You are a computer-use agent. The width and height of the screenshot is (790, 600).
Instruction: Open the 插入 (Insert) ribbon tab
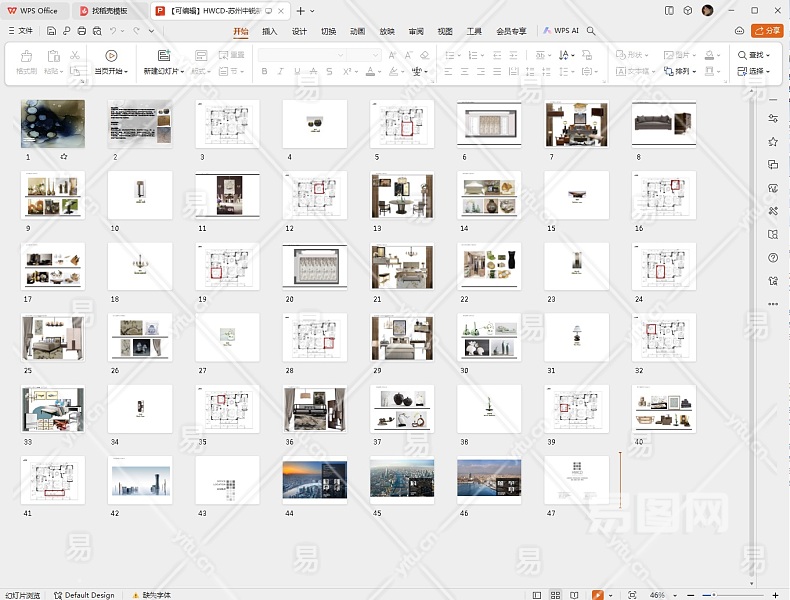tap(270, 31)
